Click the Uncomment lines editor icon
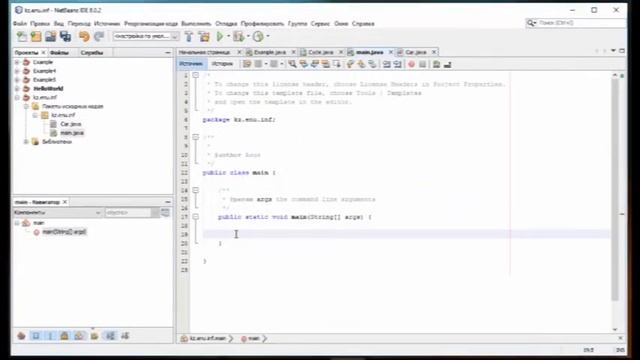640x360 pixels. pyautogui.click(x=447, y=64)
